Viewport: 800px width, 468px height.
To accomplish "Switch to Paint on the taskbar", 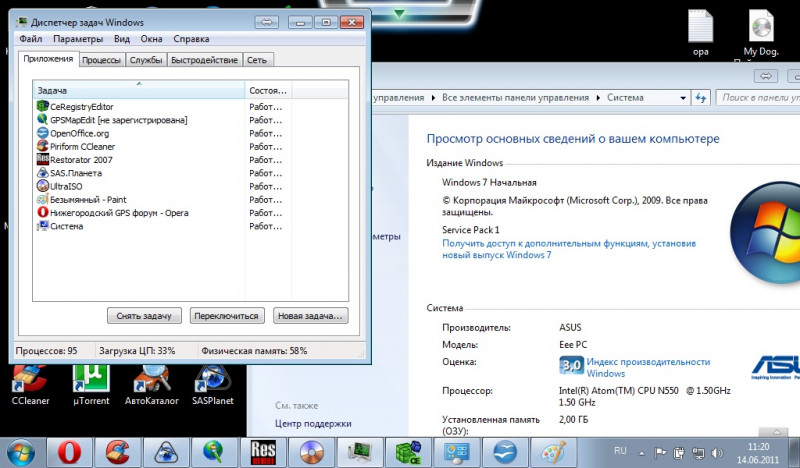I will pyautogui.click(x=554, y=452).
